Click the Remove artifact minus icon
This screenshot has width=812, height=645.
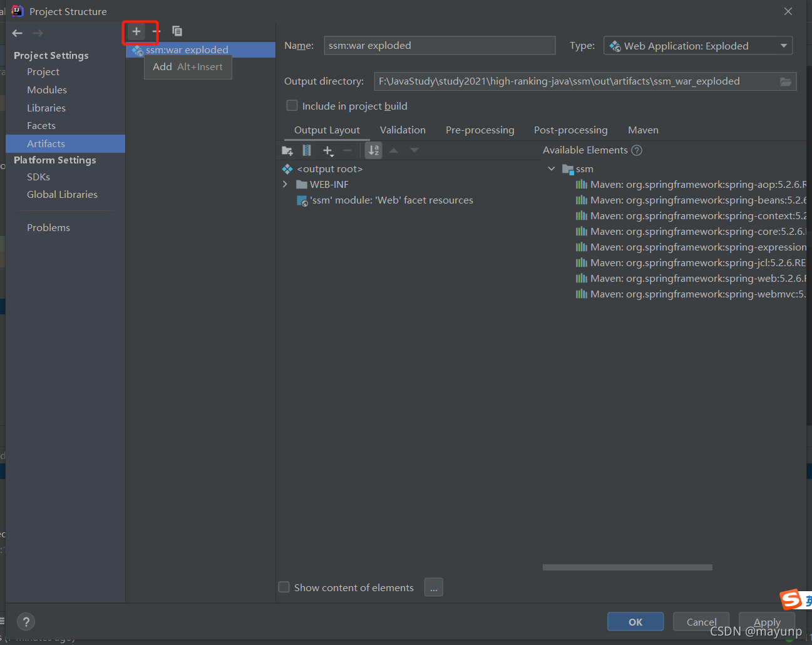tap(157, 31)
